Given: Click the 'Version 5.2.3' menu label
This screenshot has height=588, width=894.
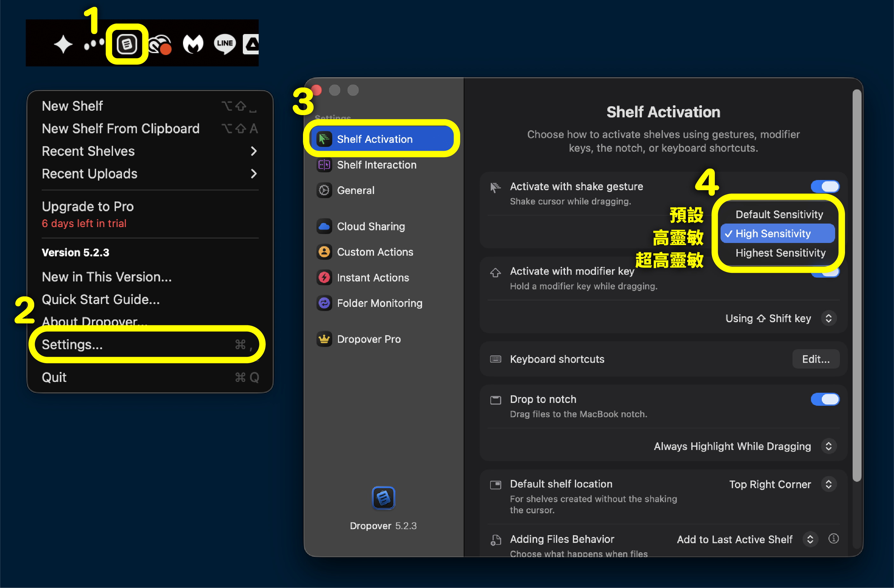Looking at the screenshot, I should tap(75, 252).
